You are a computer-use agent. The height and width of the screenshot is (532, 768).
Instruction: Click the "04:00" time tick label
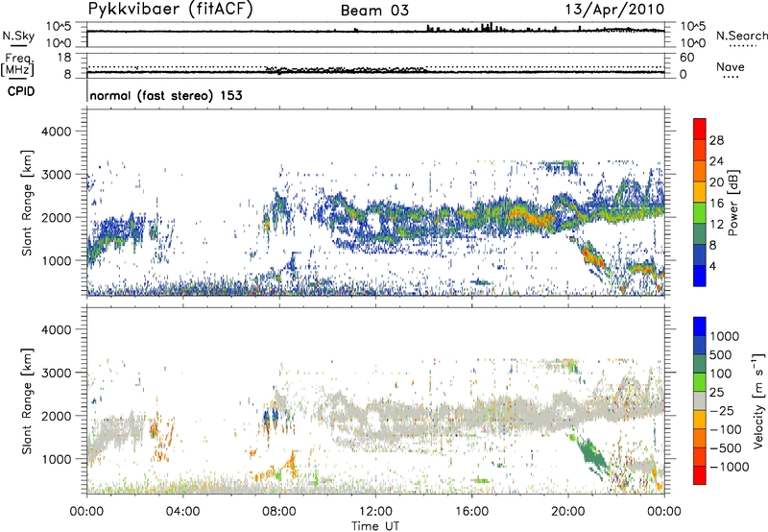182,512
